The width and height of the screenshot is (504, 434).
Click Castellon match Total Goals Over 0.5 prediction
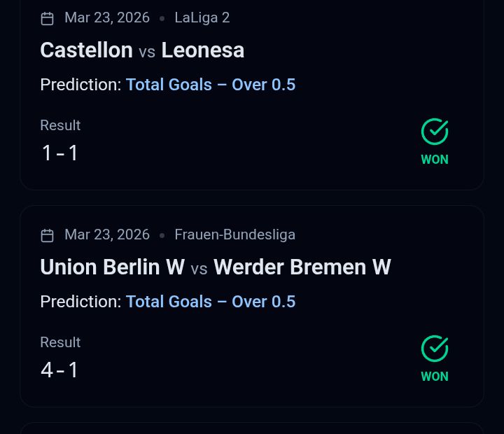click(x=210, y=85)
